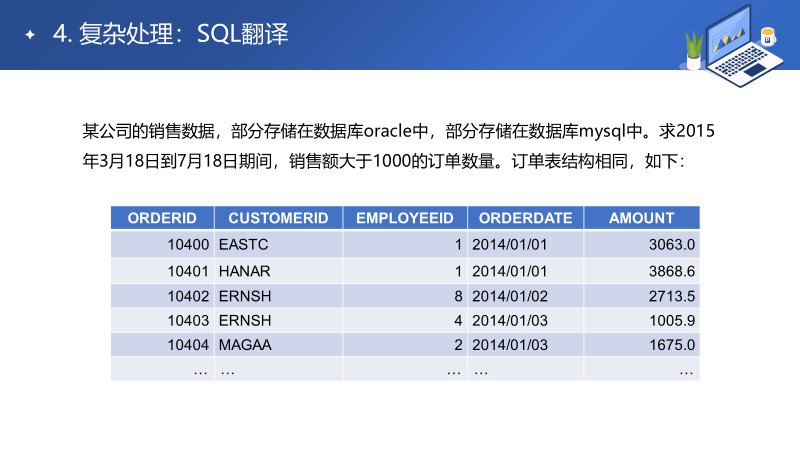Click the customer cell HANAR
The height and width of the screenshot is (450, 800).
tap(279, 271)
